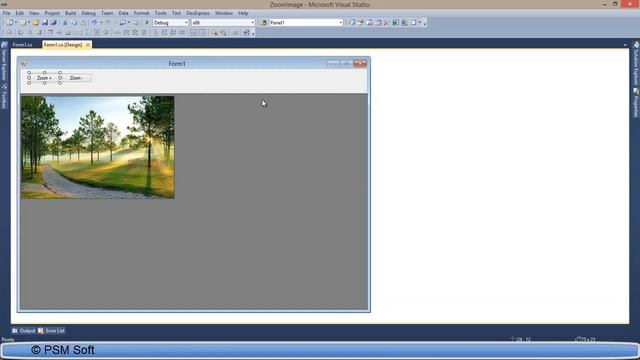The height and width of the screenshot is (360, 640).
Task: Click the Add New Item toolbar icon
Action: click(x=23, y=22)
